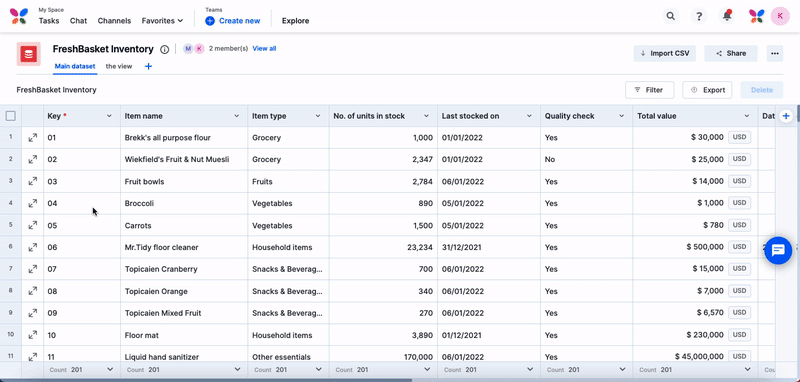Click USD currency tag in $ 30,000 row
The image size is (800, 382).
pyautogui.click(x=739, y=137)
